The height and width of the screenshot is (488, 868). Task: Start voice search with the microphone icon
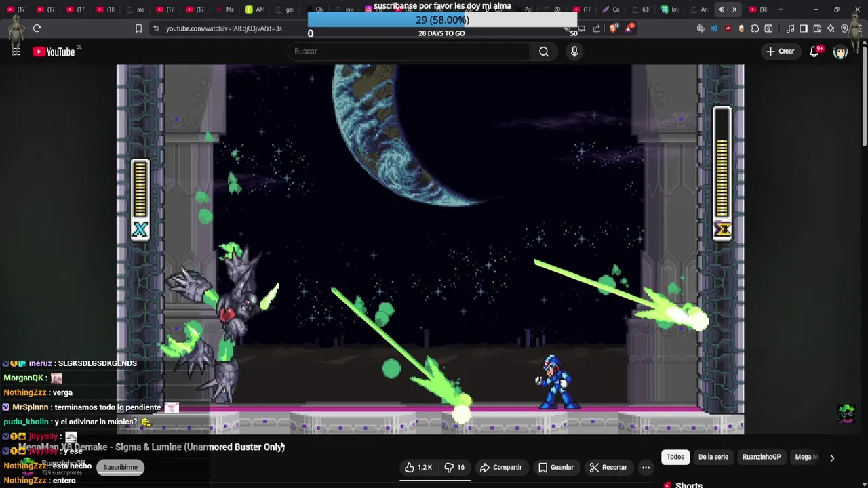tap(574, 52)
